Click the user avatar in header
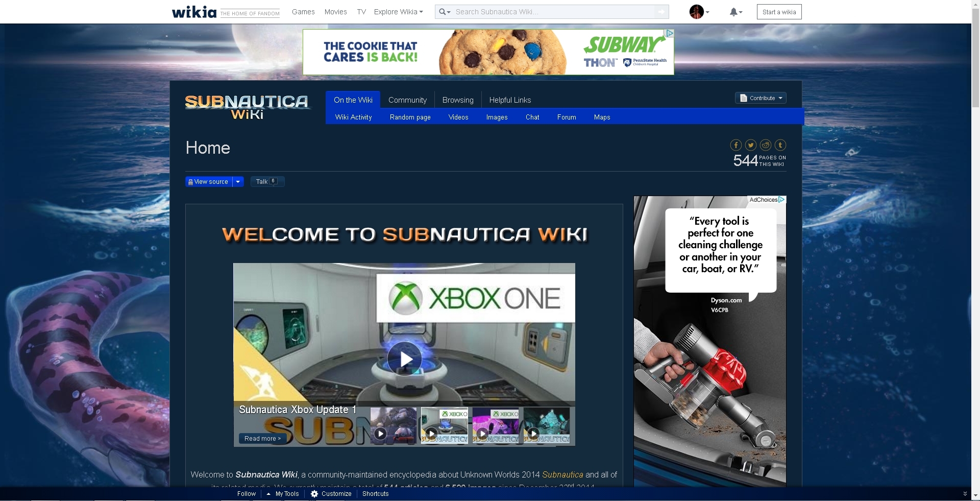The height and width of the screenshot is (501, 980). (x=696, y=12)
